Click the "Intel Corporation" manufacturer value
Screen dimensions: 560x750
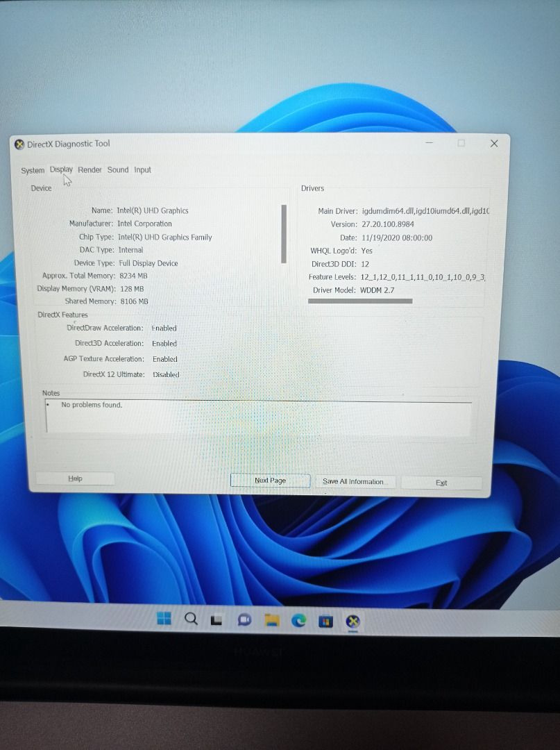(144, 224)
